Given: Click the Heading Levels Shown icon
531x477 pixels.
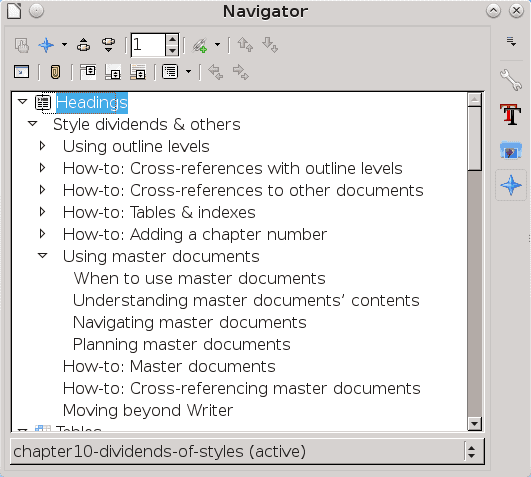Looking at the screenshot, I should click(170, 72).
